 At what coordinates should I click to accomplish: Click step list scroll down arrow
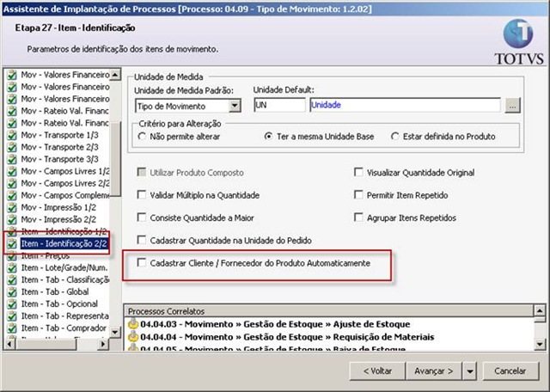[x=115, y=332]
